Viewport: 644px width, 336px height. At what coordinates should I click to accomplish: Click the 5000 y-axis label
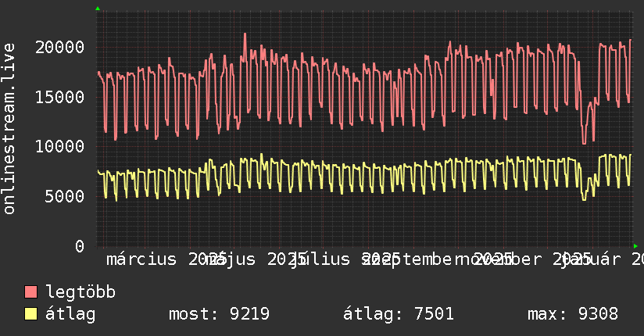click(x=65, y=196)
